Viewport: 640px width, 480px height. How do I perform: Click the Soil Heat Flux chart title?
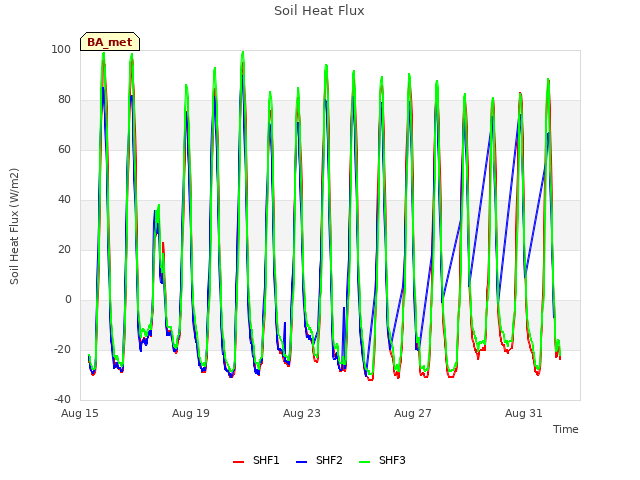(319, 11)
